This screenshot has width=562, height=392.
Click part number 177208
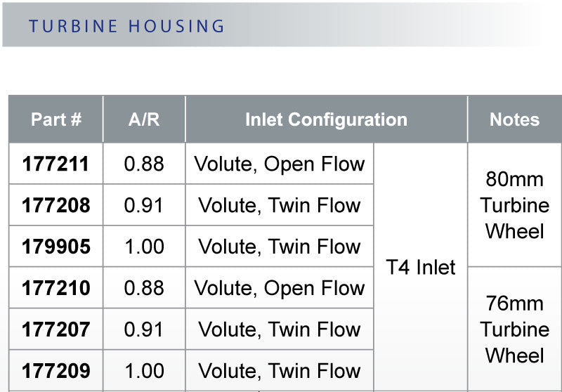[x=56, y=206]
